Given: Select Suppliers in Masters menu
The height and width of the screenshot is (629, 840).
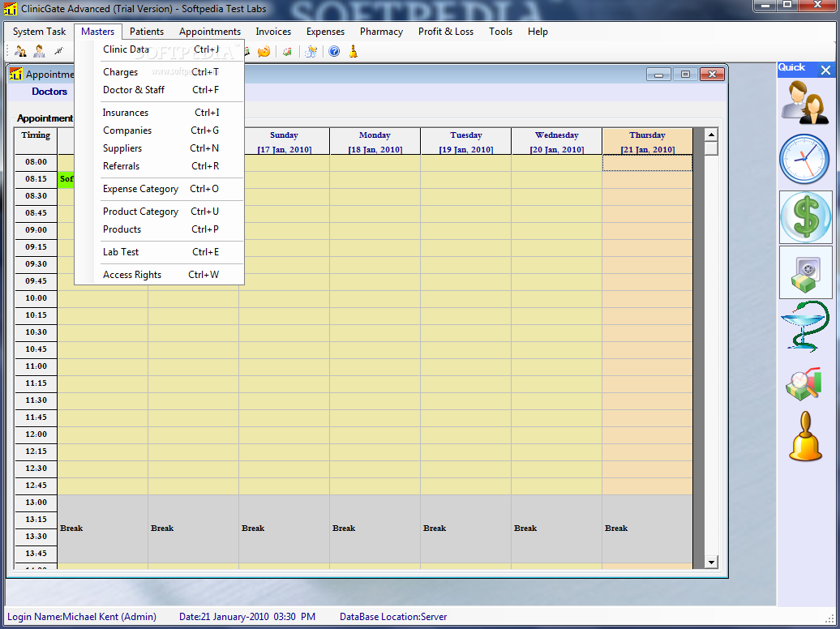Looking at the screenshot, I should pyautogui.click(x=160, y=148).
